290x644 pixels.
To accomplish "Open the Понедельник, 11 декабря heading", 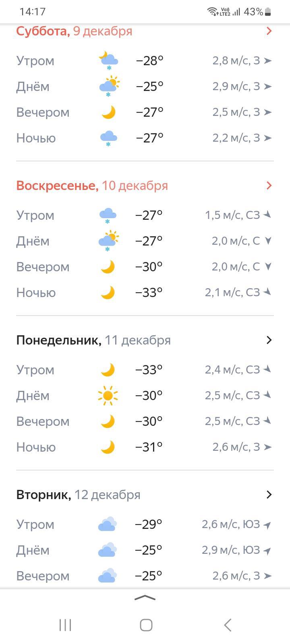I will pyautogui.click(x=93, y=340).
